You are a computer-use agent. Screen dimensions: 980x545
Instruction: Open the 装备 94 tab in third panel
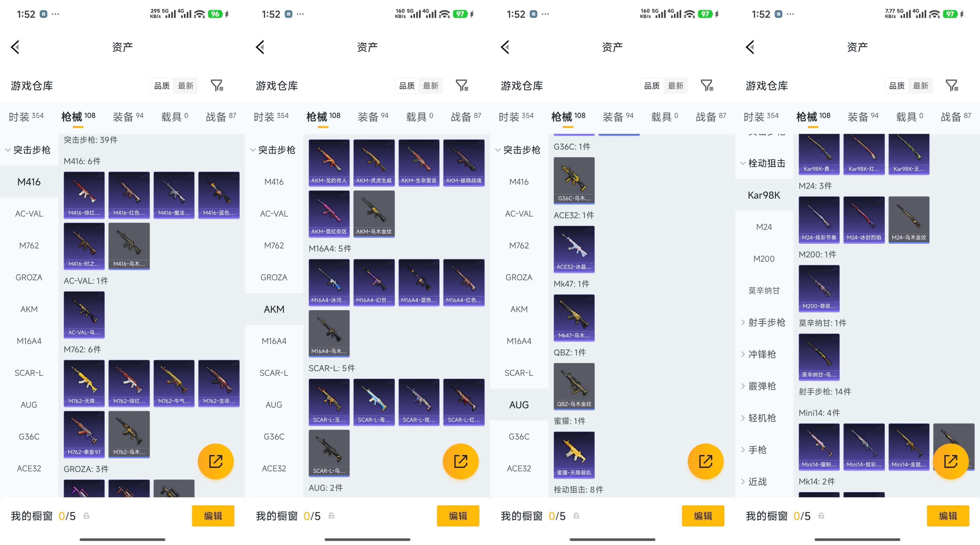tap(618, 116)
